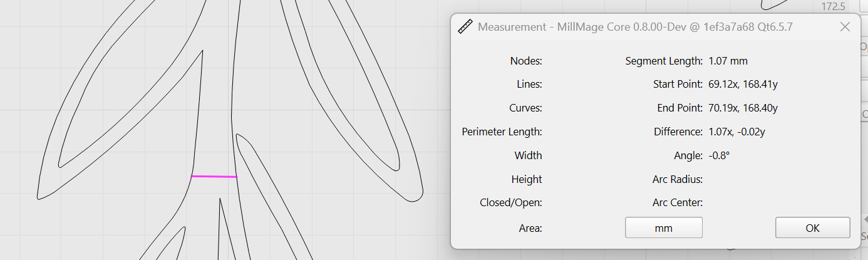Click the magenta measurement line
Image resolution: width=868 pixels, height=260 pixels.
pos(214,177)
